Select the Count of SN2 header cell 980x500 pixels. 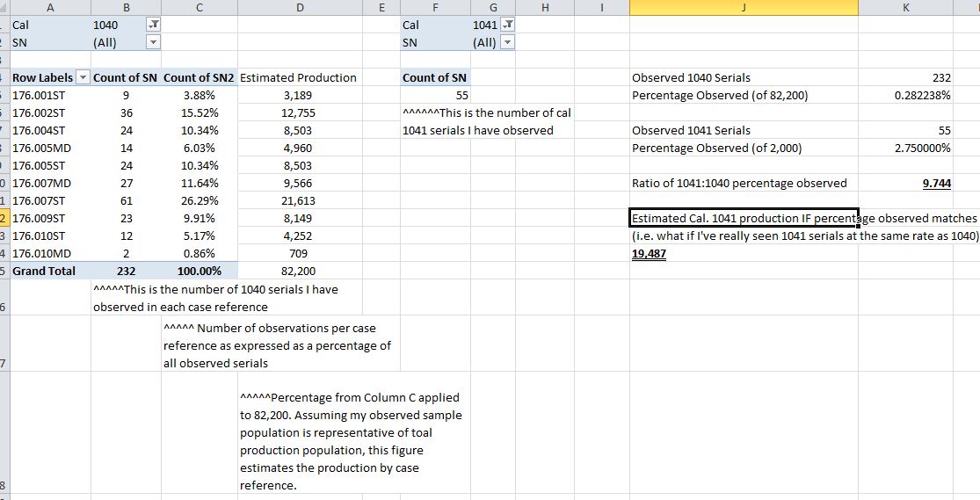point(200,77)
